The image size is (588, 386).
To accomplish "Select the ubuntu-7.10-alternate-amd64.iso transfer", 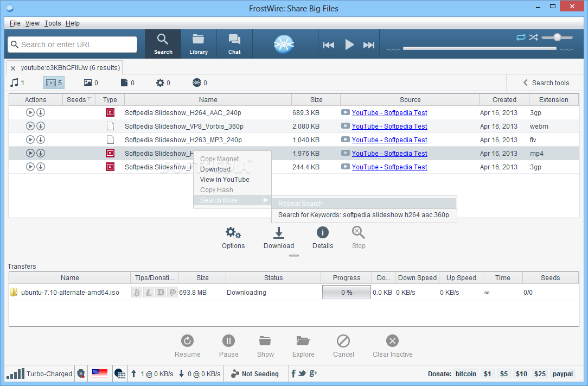I will pyautogui.click(x=70, y=293).
